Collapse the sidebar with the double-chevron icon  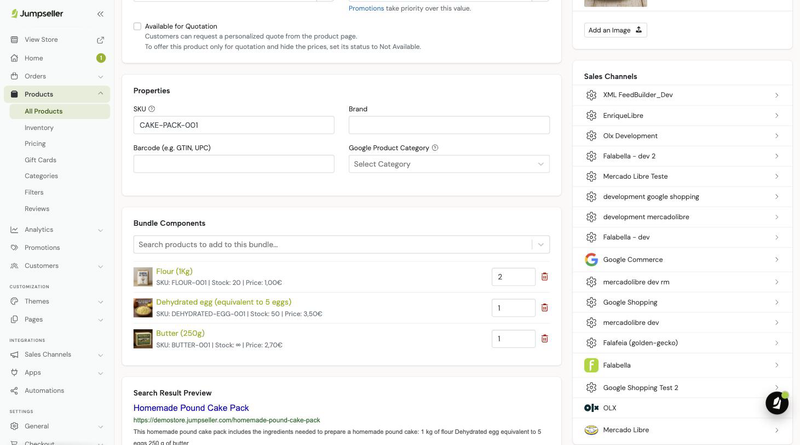point(100,14)
